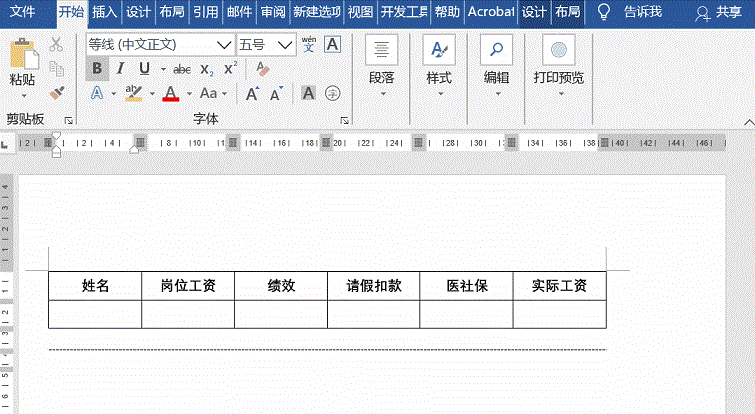Viewport: 755px width, 414px height.
Task: Click 打印预览 Print Preview
Action: click(559, 66)
